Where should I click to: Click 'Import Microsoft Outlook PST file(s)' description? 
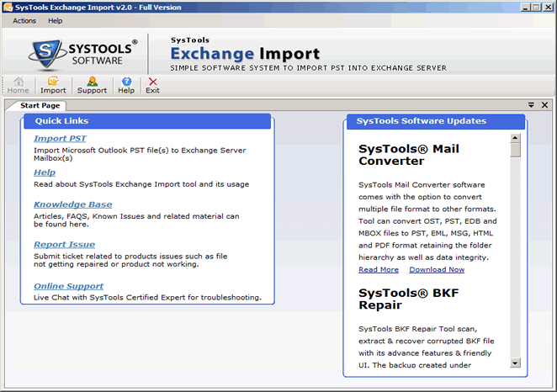pyautogui.click(x=140, y=154)
